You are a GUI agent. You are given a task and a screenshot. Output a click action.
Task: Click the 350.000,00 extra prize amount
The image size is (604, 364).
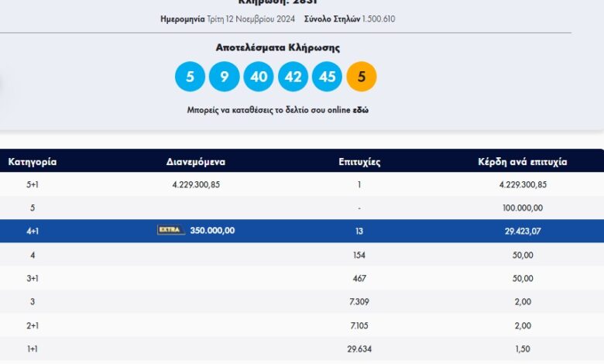pyautogui.click(x=211, y=231)
